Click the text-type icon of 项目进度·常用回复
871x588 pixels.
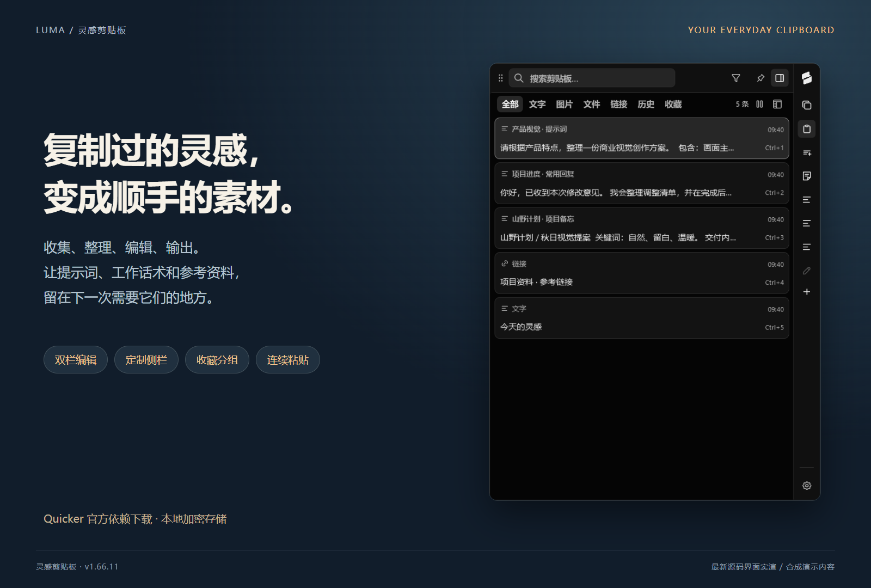click(505, 174)
